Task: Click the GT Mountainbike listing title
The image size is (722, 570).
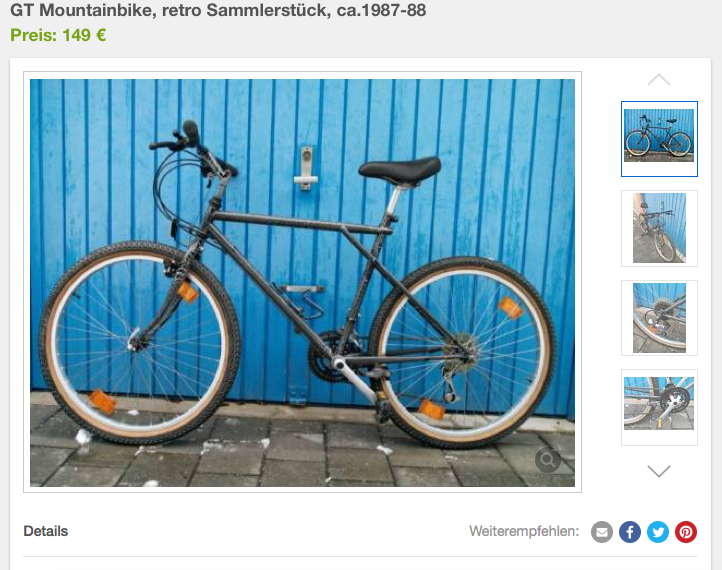Action: [218, 10]
